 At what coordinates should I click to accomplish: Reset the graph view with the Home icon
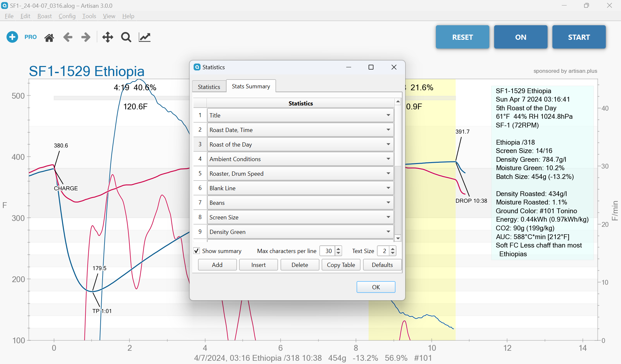(x=49, y=38)
